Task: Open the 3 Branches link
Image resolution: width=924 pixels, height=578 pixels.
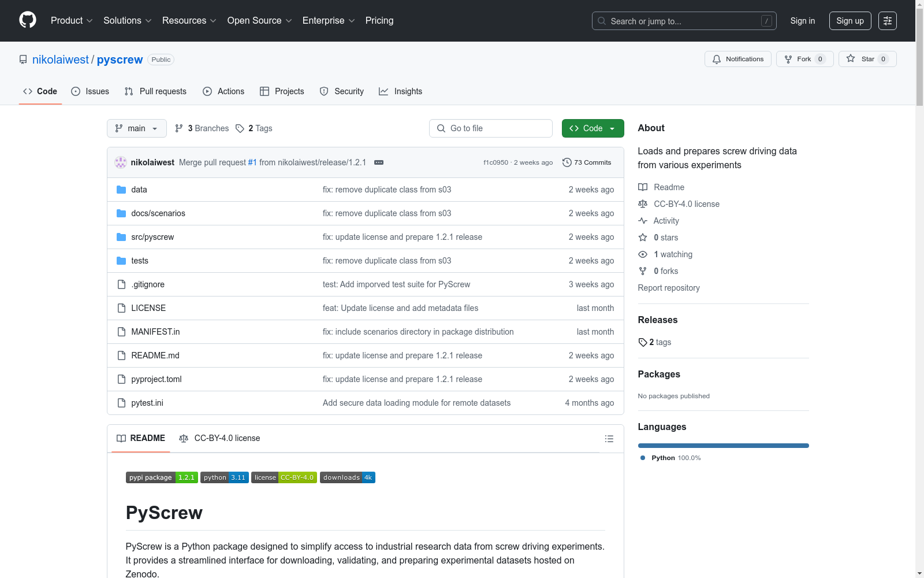Action: (202, 128)
